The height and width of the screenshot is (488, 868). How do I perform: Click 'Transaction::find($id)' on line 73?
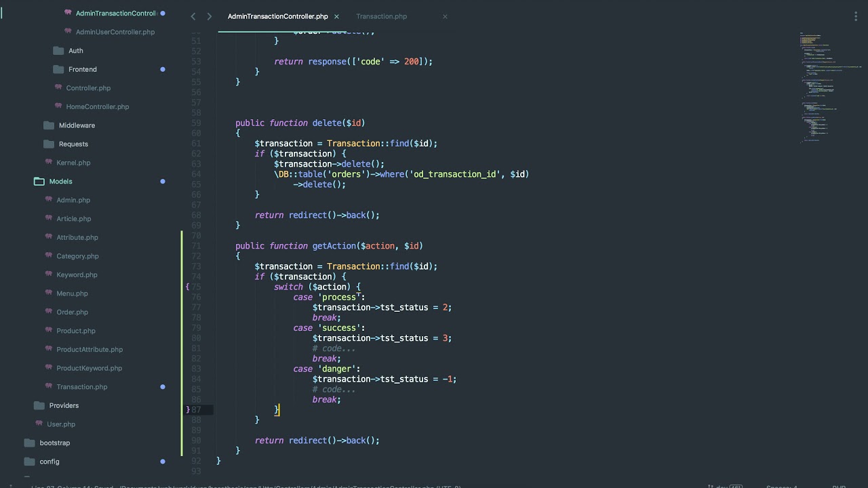click(x=382, y=266)
